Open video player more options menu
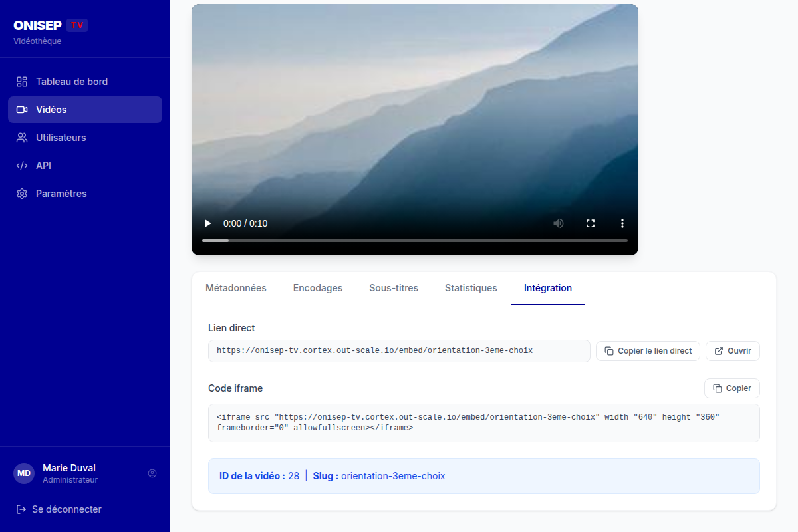The image size is (798, 532). 622,223
